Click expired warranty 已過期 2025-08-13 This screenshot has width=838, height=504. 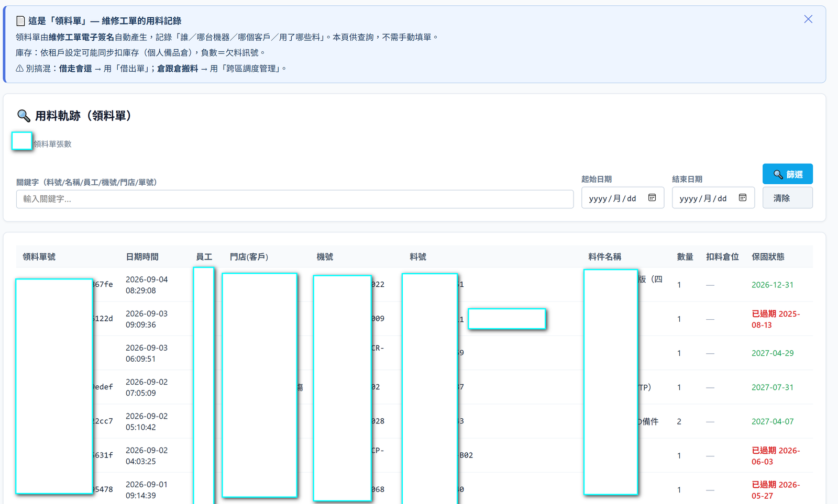point(776,319)
